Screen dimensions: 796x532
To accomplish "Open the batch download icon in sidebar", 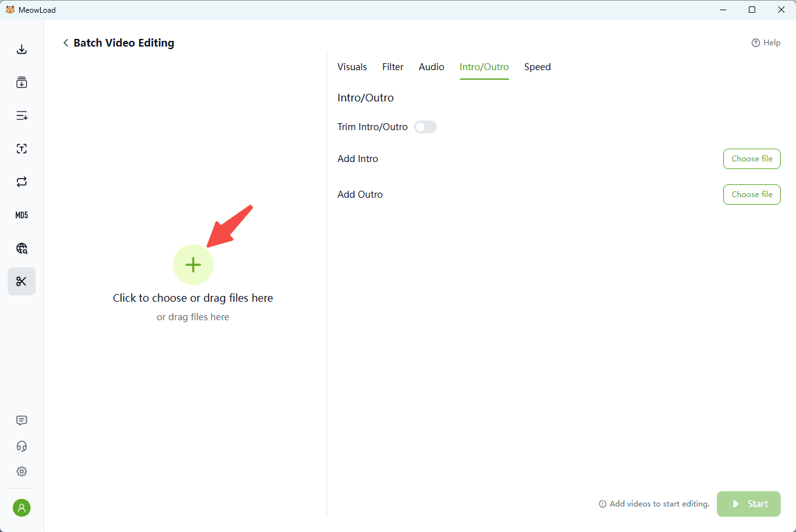I will (22, 82).
